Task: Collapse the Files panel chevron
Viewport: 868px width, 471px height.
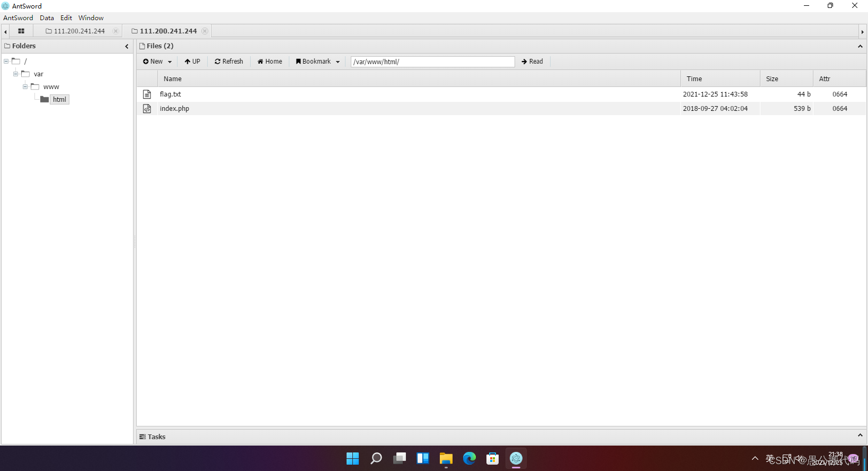Action: point(860,46)
